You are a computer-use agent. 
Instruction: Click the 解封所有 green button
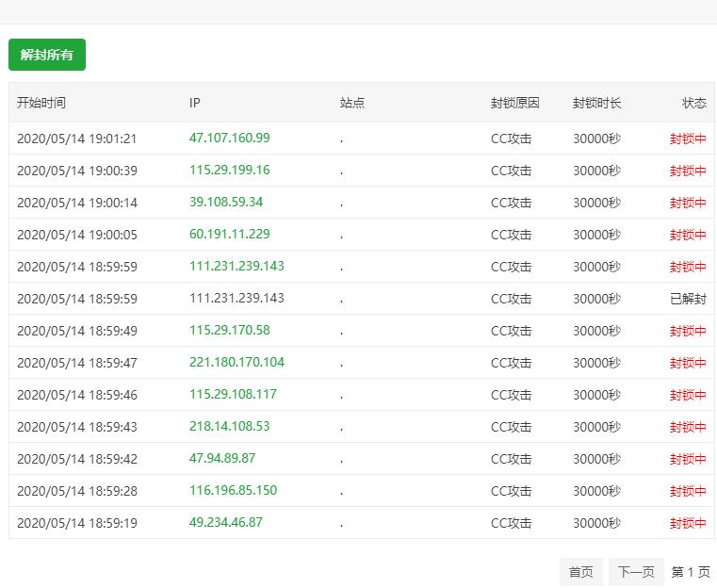tap(47, 55)
